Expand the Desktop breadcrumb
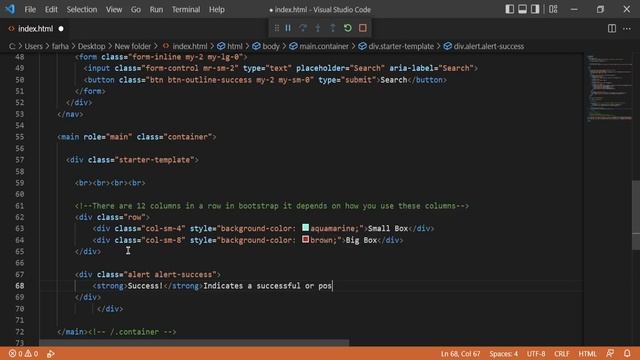Viewport: 640px width, 360px height. click(x=91, y=46)
